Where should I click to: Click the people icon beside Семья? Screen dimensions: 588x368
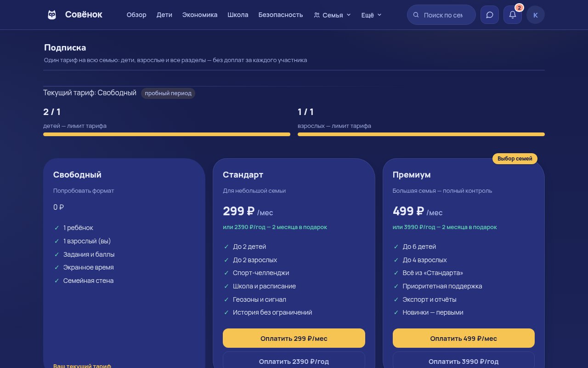317,15
